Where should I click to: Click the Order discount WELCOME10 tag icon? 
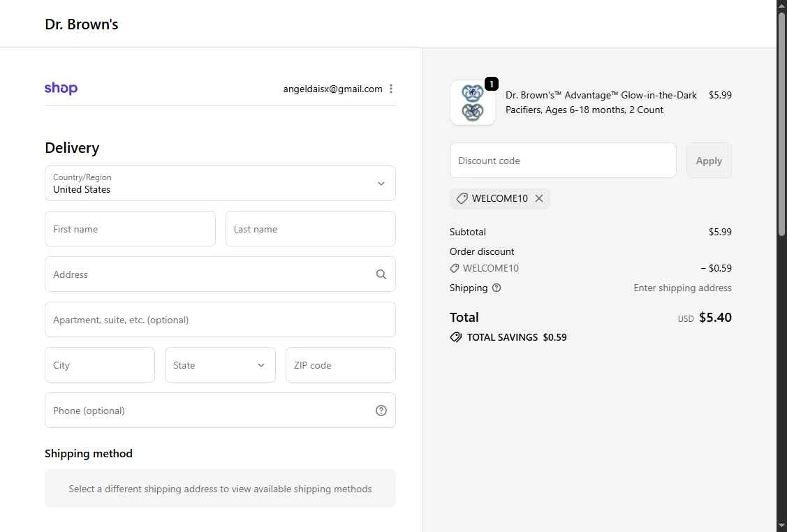454,269
